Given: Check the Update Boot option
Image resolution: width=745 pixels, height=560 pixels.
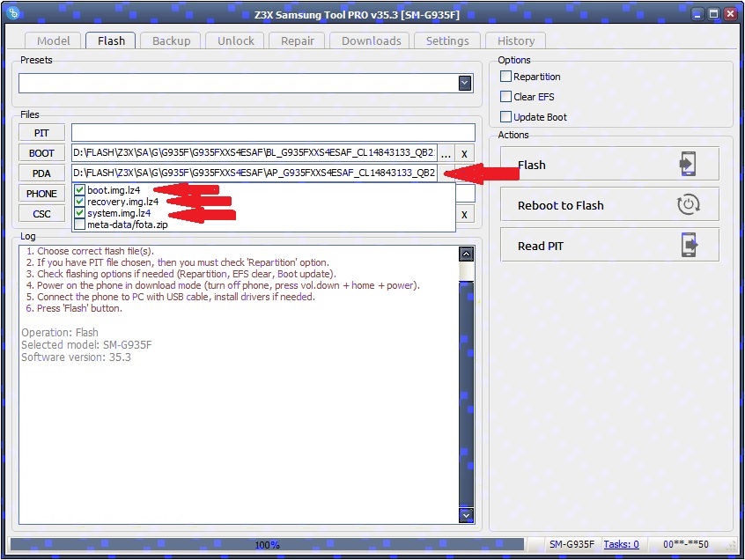Looking at the screenshot, I should pyautogui.click(x=506, y=117).
